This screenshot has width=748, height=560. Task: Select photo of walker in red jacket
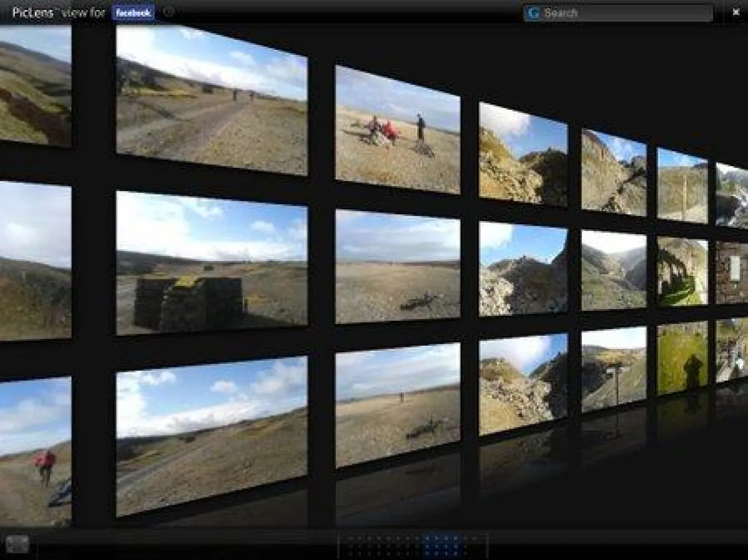coord(35,450)
